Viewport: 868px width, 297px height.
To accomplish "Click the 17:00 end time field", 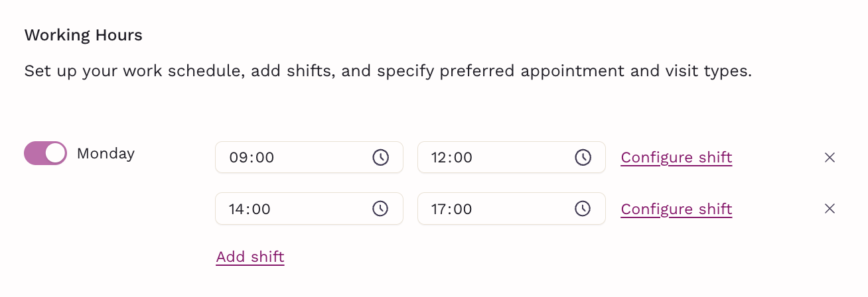I will pyautogui.click(x=512, y=209).
